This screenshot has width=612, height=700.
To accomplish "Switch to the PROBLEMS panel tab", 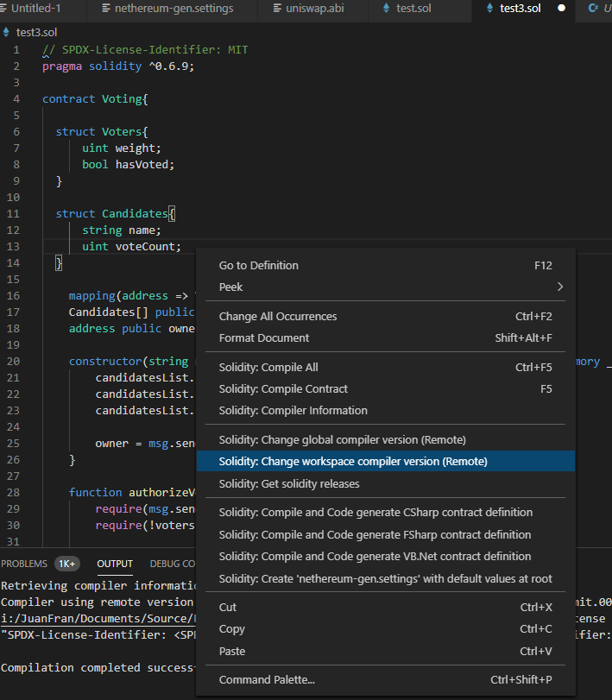I will [x=26, y=564].
